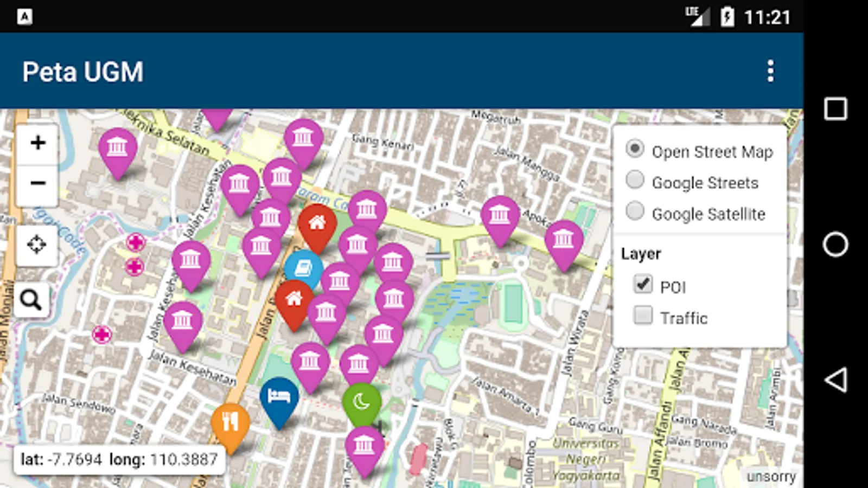Tap the Android recent apps square button
Screen dimensions: 868x488
tap(835, 108)
